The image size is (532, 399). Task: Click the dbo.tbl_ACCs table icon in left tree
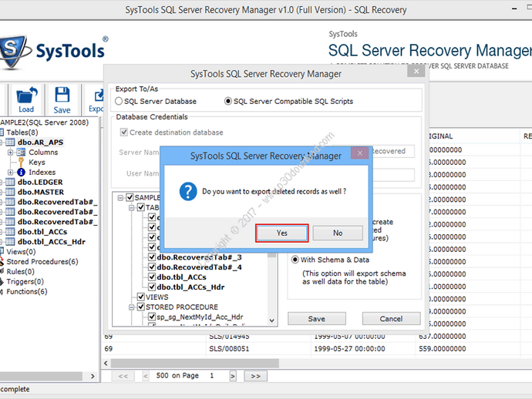[x=10, y=232]
